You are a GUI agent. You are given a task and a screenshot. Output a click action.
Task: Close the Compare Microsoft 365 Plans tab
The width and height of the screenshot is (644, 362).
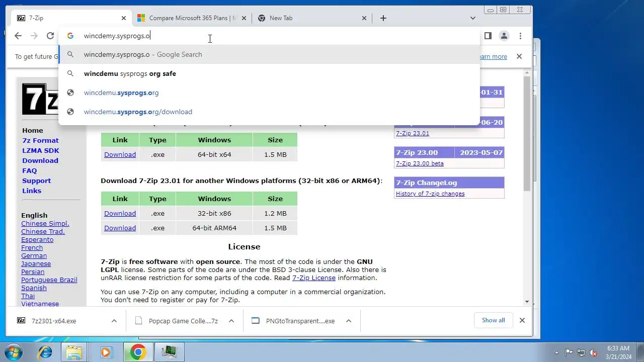pos(244,18)
